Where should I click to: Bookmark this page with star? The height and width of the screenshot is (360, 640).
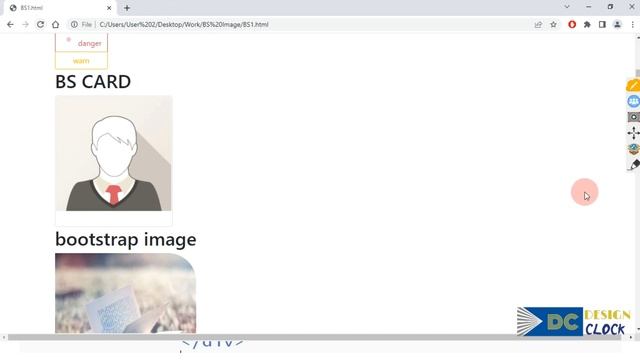tap(553, 24)
